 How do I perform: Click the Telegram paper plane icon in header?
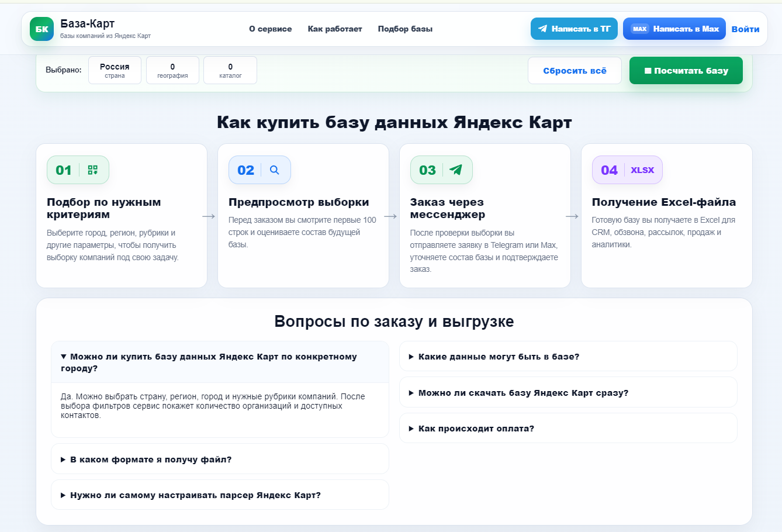tap(542, 29)
